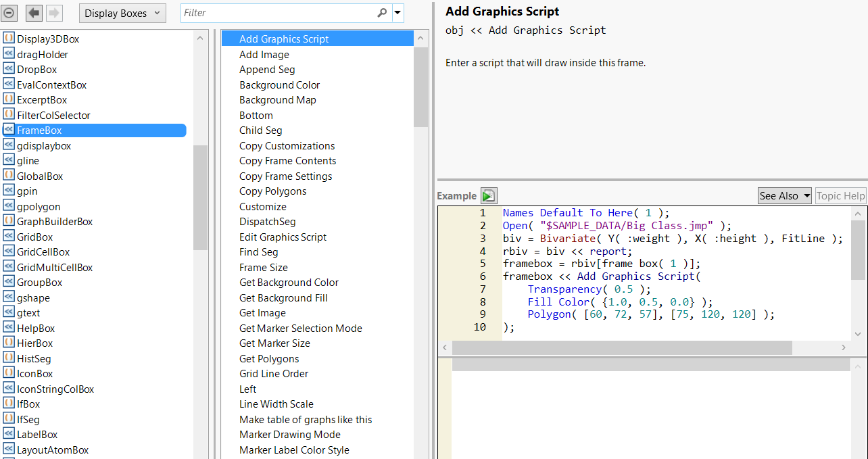The width and height of the screenshot is (868, 459).
Task: Select Copy Frame Contents item
Action: 287,161
